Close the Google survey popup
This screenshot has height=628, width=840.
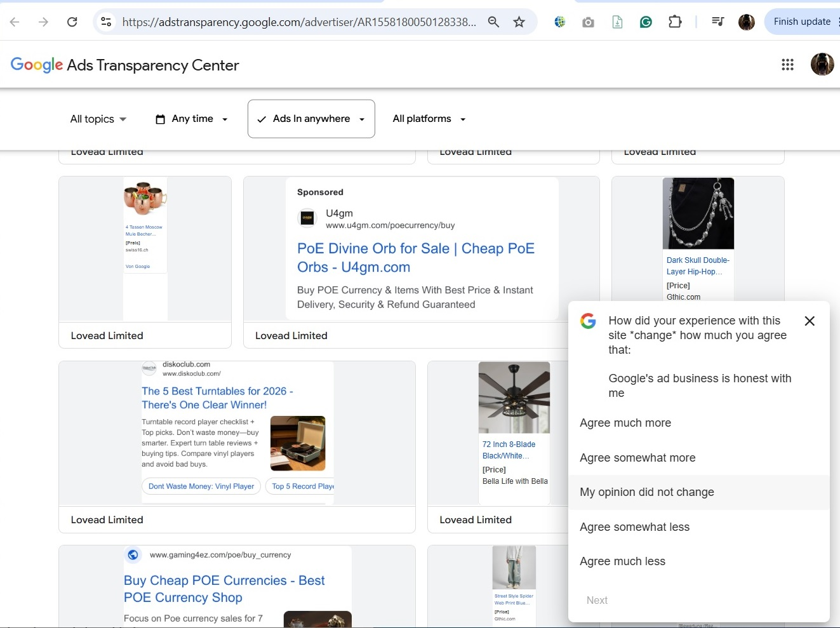coord(810,321)
